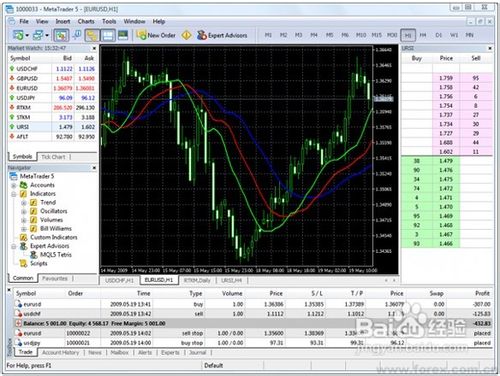
Task: Select the D1 timeframe
Action: click(439, 35)
